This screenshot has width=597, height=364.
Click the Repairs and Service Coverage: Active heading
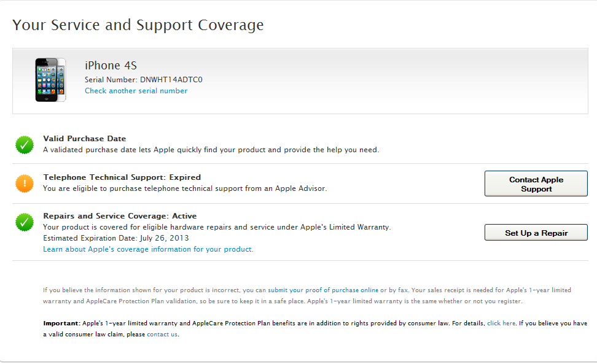coord(120,216)
